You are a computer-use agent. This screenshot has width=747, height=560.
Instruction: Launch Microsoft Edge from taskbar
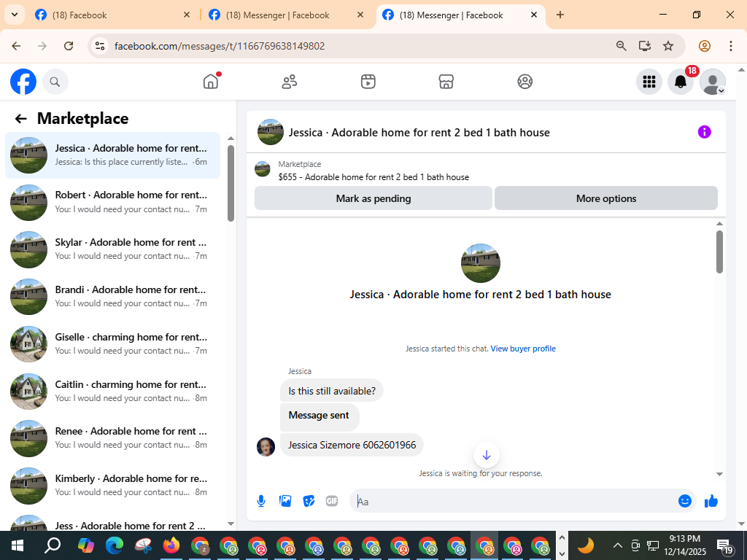[x=115, y=545]
